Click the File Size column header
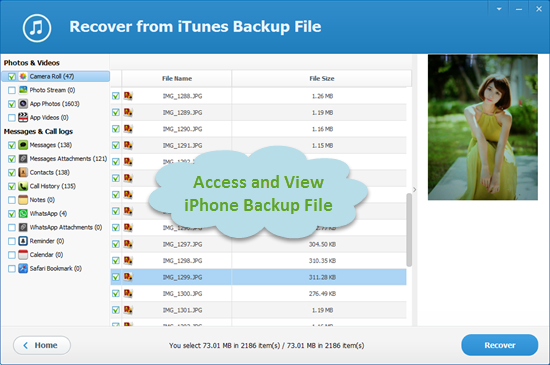Viewport: 550px width, 365px height. coord(322,79)
